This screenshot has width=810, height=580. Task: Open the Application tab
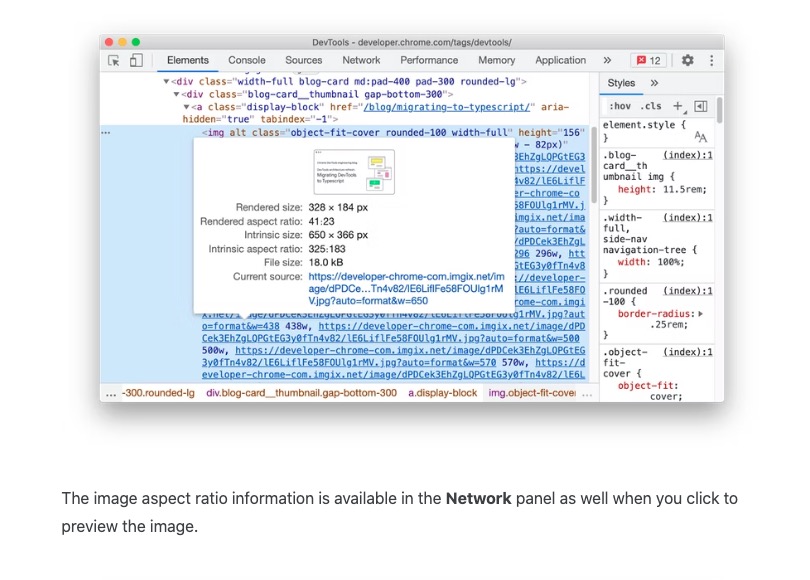[560, 60]
